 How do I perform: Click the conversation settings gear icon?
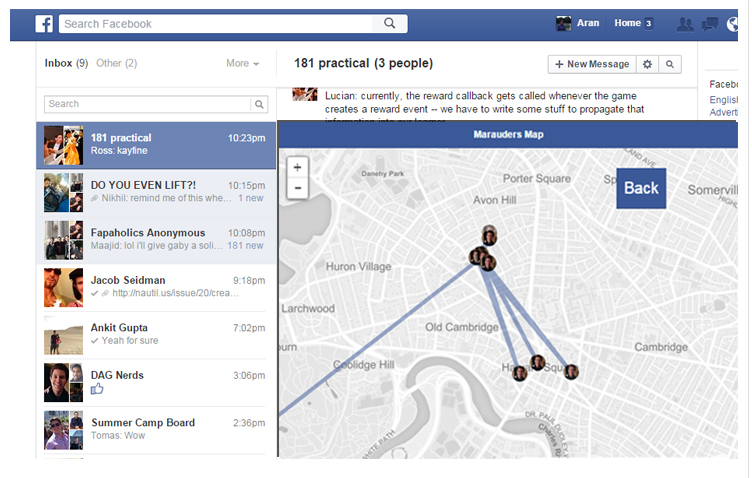tap(647, 64)
